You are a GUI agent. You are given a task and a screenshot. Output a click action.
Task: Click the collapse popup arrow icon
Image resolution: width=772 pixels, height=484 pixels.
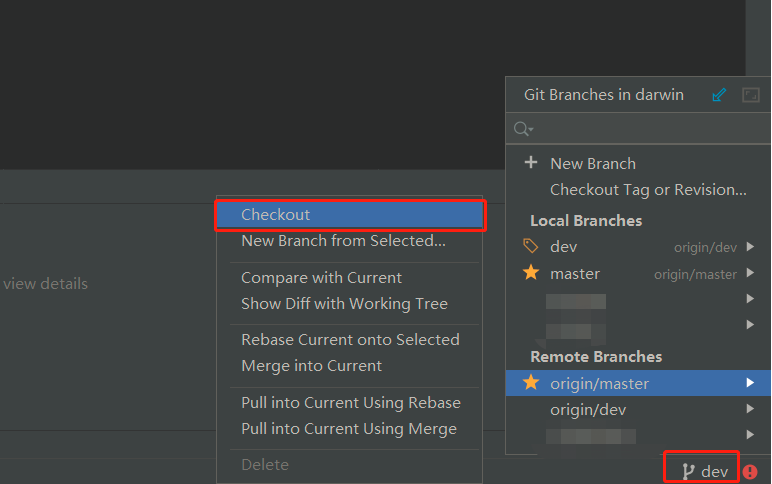[x=719, y=95]
